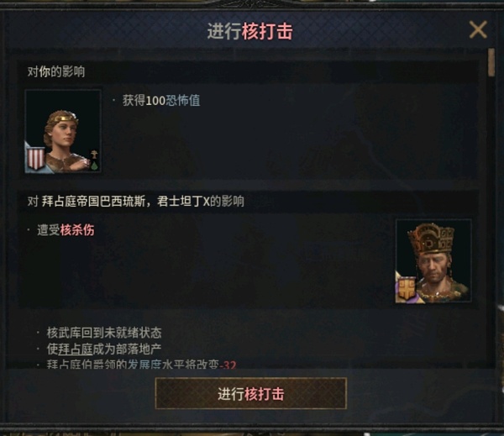The height and width of the screenshot is (436, 504).
Task: Click the line 核武库回到未就绪状态
Action: (104, 333)
